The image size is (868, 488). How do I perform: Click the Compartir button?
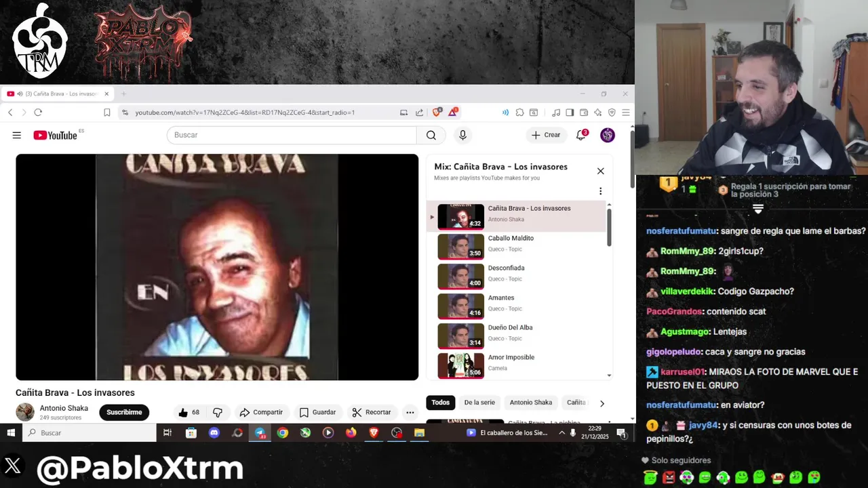coord(261,412)
